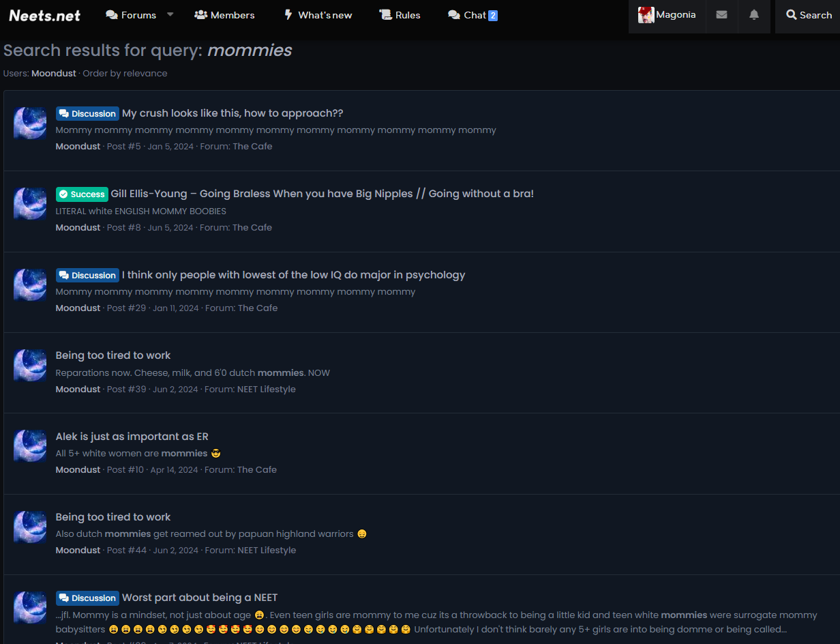Click Discussion badge on psychology thread
Image resolution: width=840 pixels, height=644 pixels.
(87, 276)
